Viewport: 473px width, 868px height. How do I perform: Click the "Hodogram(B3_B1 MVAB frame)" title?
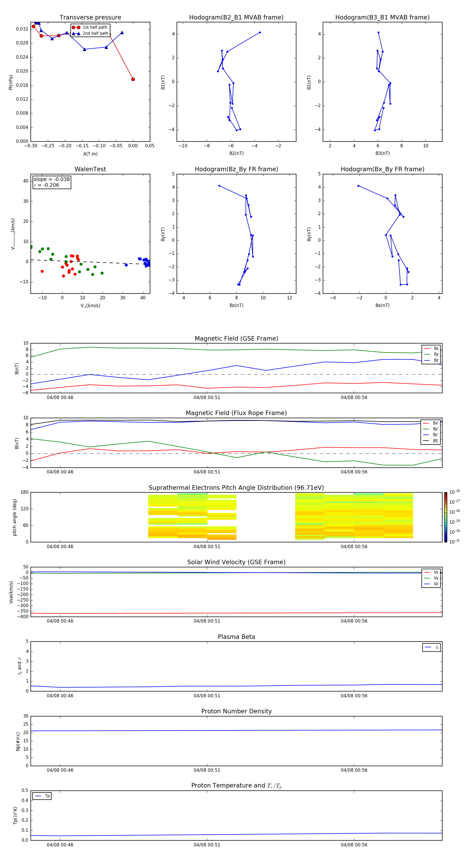[x=382, y=18]
